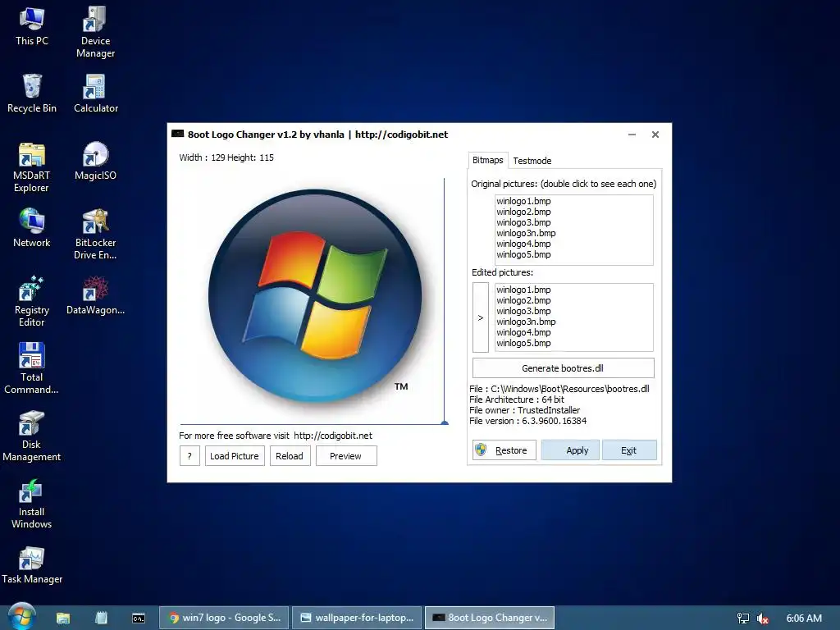The height and width of the screenshot is (630, 840).
Task: Click Generate bootres.dll button
Action: (563, 368)
